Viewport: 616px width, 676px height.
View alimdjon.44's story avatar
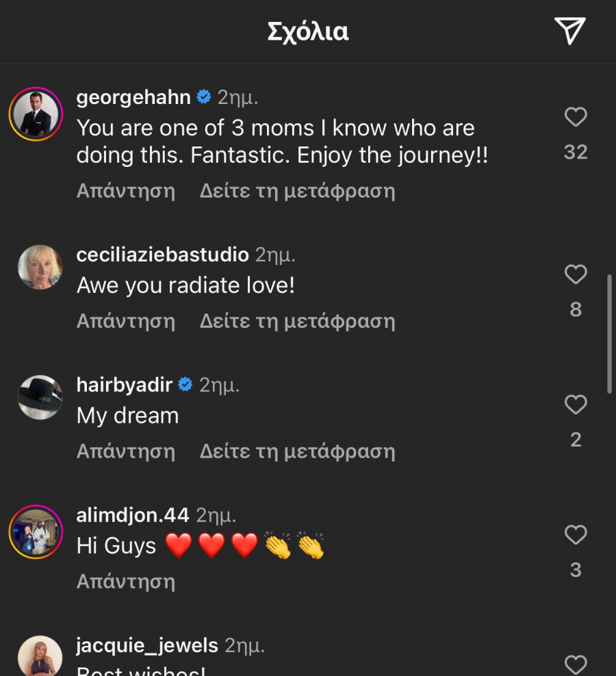pos(36,532)
